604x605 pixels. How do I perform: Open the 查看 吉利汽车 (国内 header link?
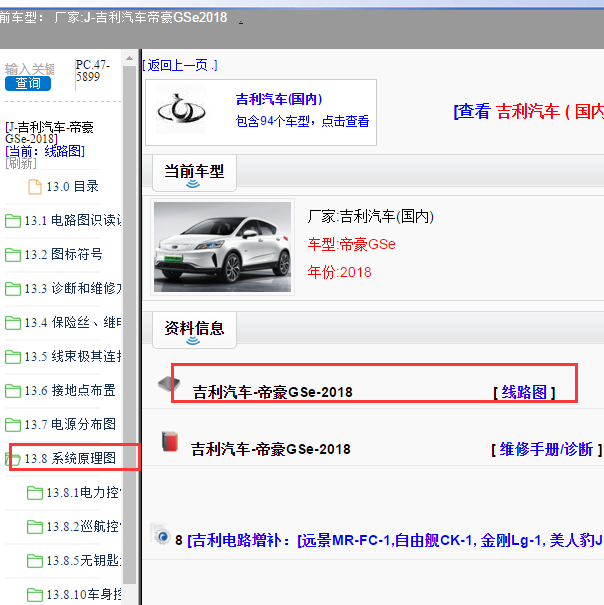tap(528, 112)
